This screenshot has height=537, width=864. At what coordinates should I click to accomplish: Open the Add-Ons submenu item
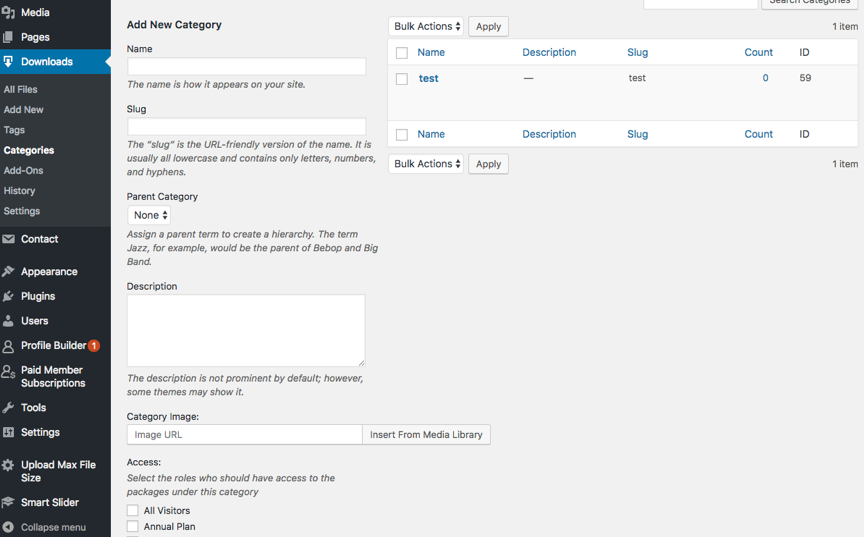23,171
